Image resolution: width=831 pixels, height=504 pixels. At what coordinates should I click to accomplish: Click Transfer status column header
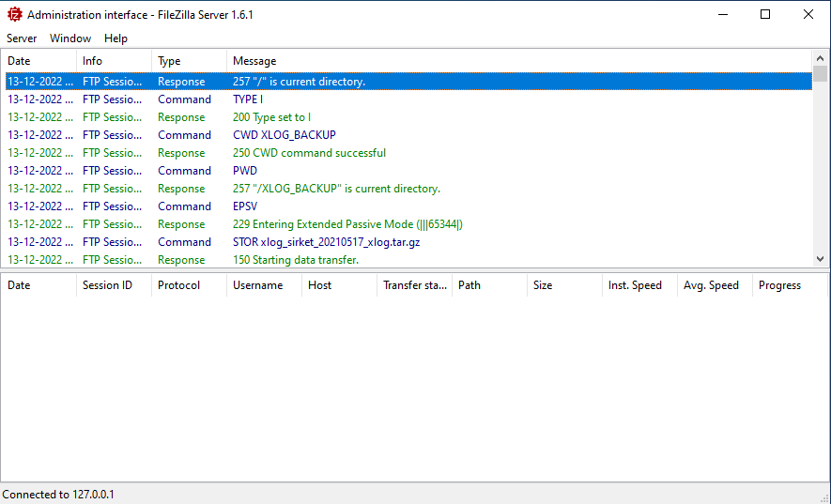click(x=415, y=285)
